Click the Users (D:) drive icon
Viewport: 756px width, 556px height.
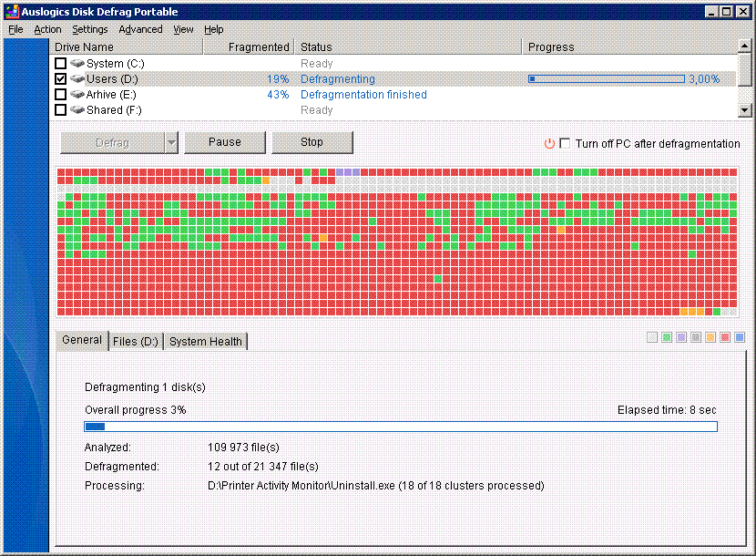[x=77, y=79]
